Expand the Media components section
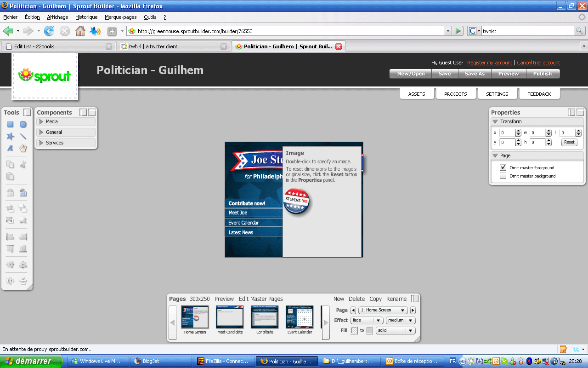This screenshot has width=588, height=368. (41, 121)
